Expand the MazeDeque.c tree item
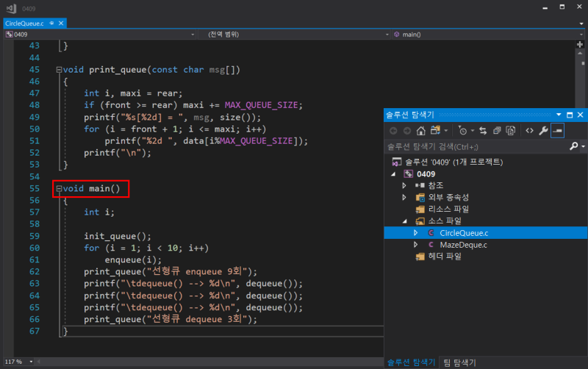588x369 pixels. [415, 245]
